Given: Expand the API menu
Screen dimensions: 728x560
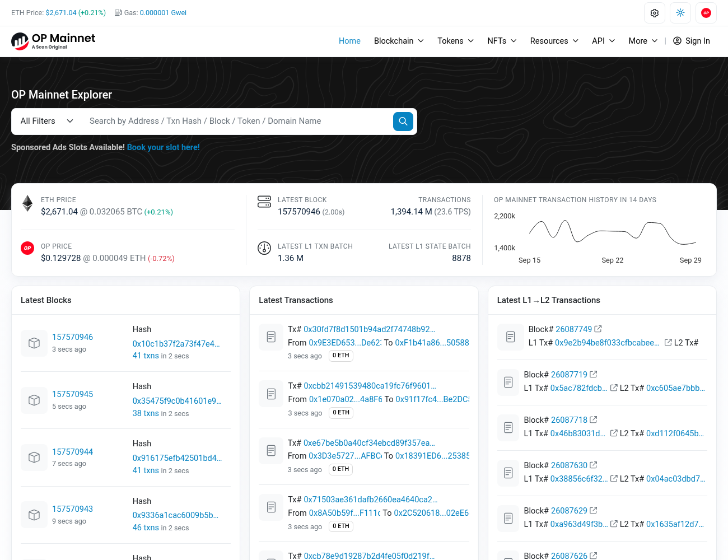Looking at the screenshot, I should pos(604,41).
